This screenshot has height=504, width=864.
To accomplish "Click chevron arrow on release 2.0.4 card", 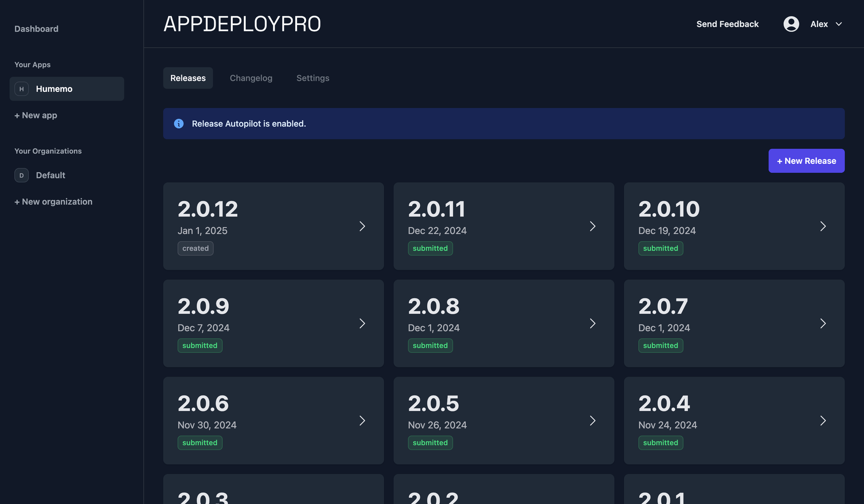I will 823,420.
